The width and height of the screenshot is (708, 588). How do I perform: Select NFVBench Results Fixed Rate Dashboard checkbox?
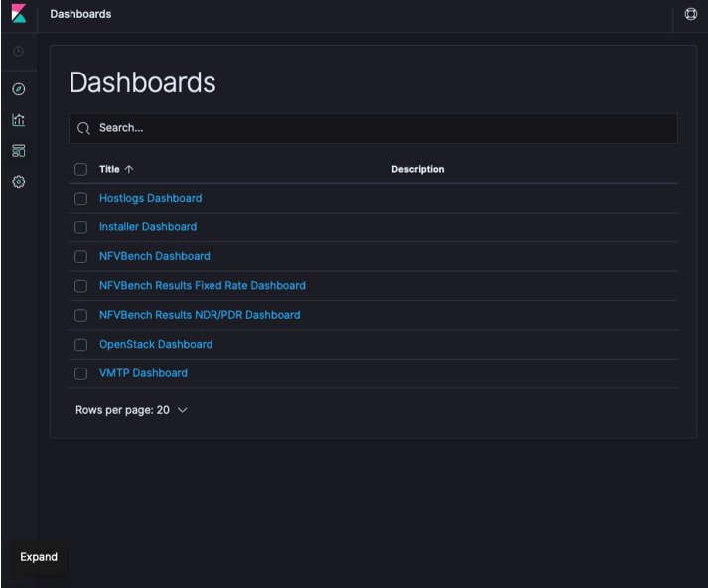click(x=80, y=286)
